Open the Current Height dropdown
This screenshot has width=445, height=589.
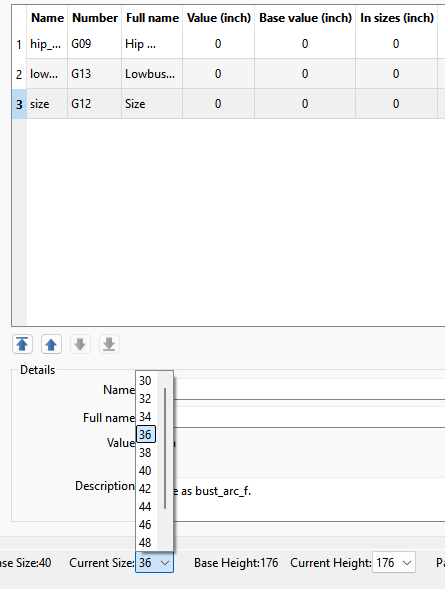pyautogui.click(x=394, y=562)
